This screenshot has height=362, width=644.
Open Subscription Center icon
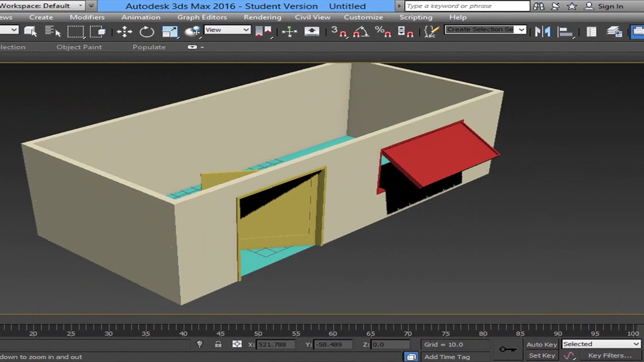tap(555, 6)
